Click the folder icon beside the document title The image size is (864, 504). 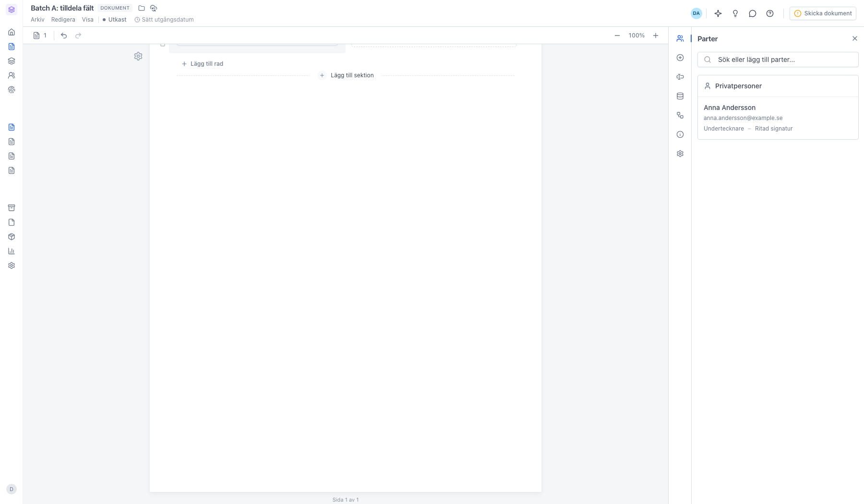coord(142,8)
